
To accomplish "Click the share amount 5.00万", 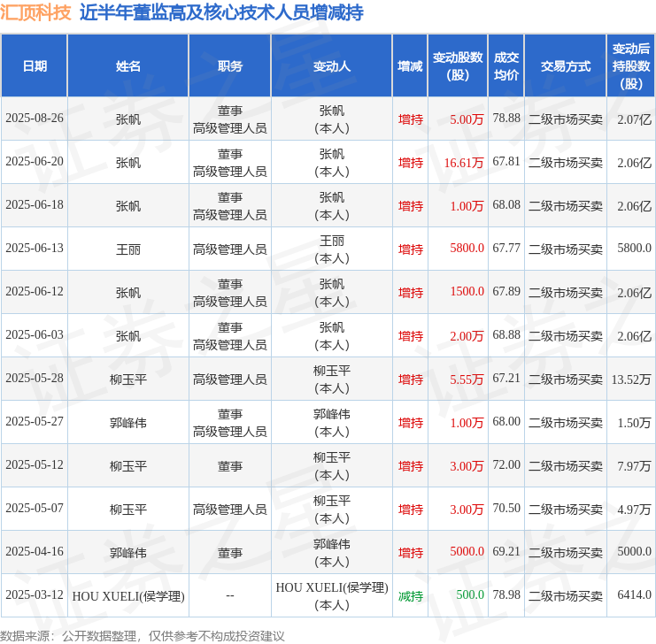I will [467, 119].
